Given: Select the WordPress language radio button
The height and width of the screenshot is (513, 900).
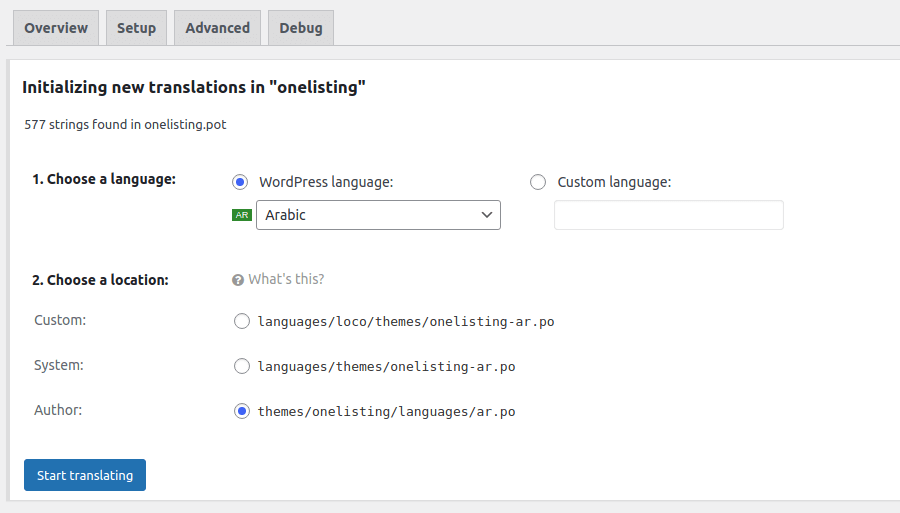Looking at the screenshot, I should pyautogui.click(x=240, y=182).
